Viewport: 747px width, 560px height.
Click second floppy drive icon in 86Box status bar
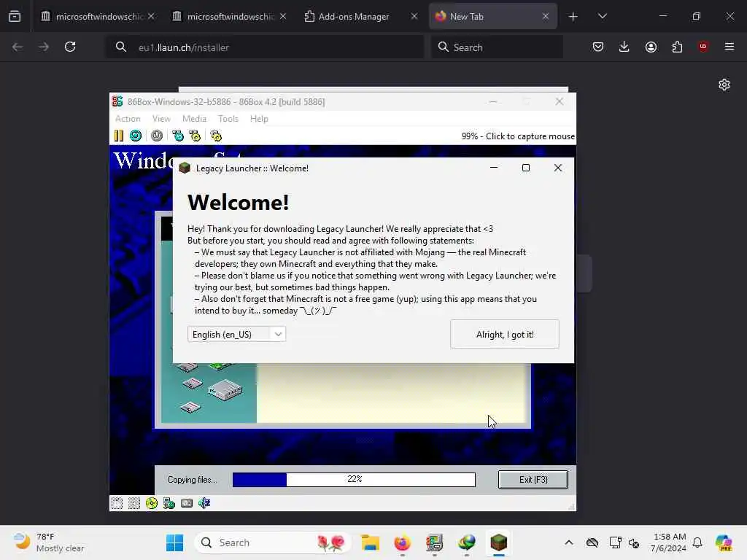(134, 503)
